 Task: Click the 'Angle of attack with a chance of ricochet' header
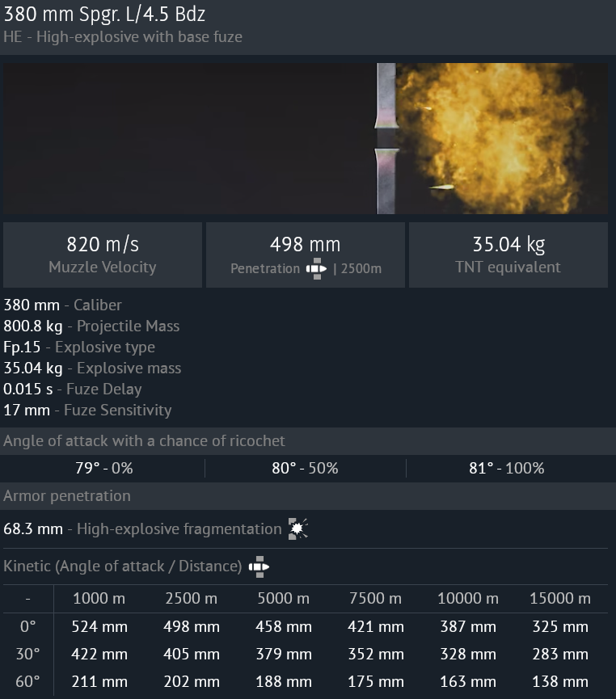click(144, 441)
